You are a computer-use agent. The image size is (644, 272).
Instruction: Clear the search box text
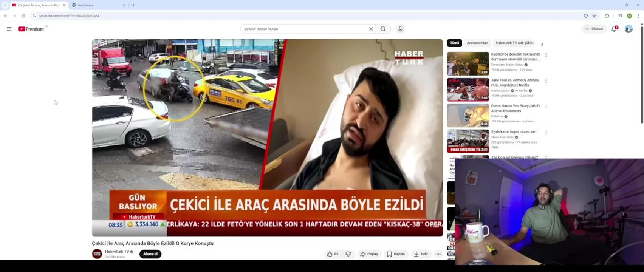click(x=371, y=29)
